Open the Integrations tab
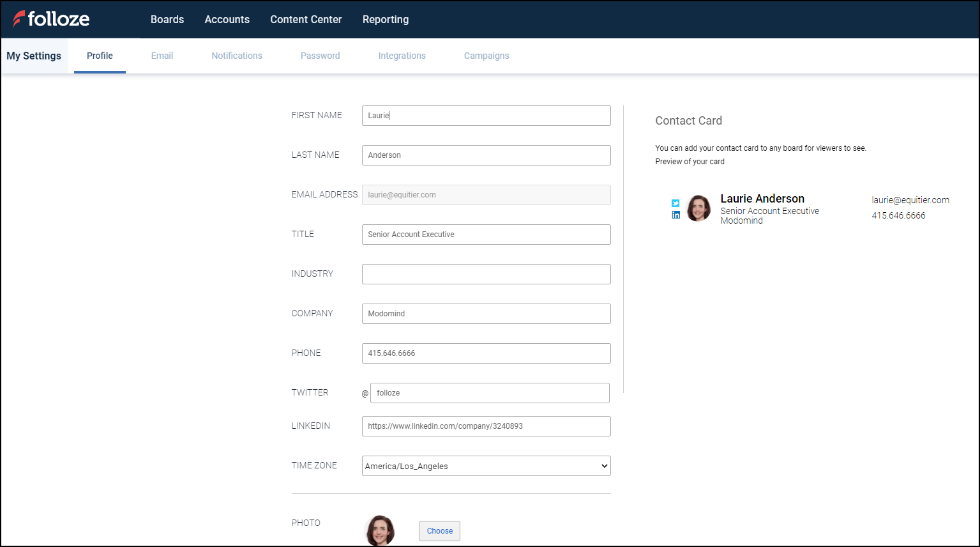The height and width of the screenshot is (547, 980). pos(402,56)
